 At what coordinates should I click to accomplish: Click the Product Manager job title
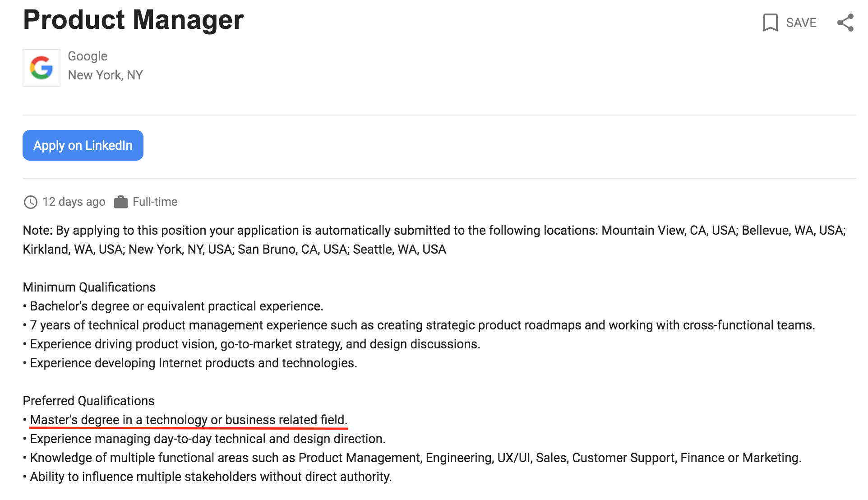134,20
